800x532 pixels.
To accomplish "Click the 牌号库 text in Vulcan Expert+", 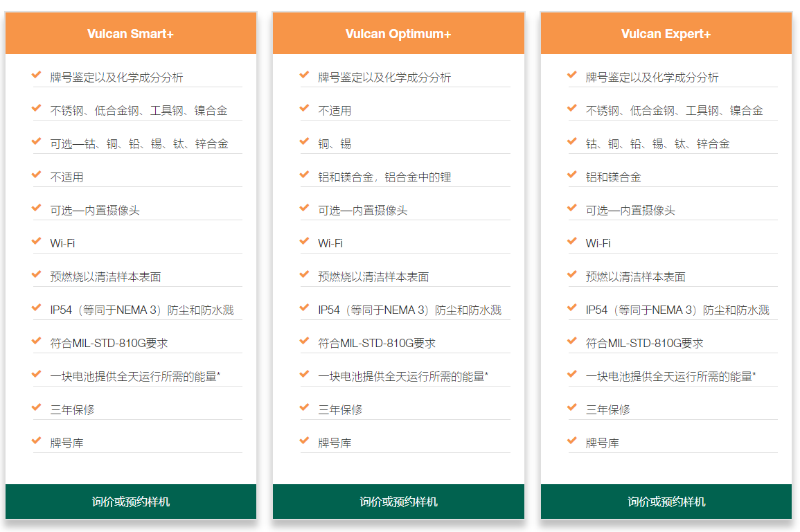I will (603, 443).
